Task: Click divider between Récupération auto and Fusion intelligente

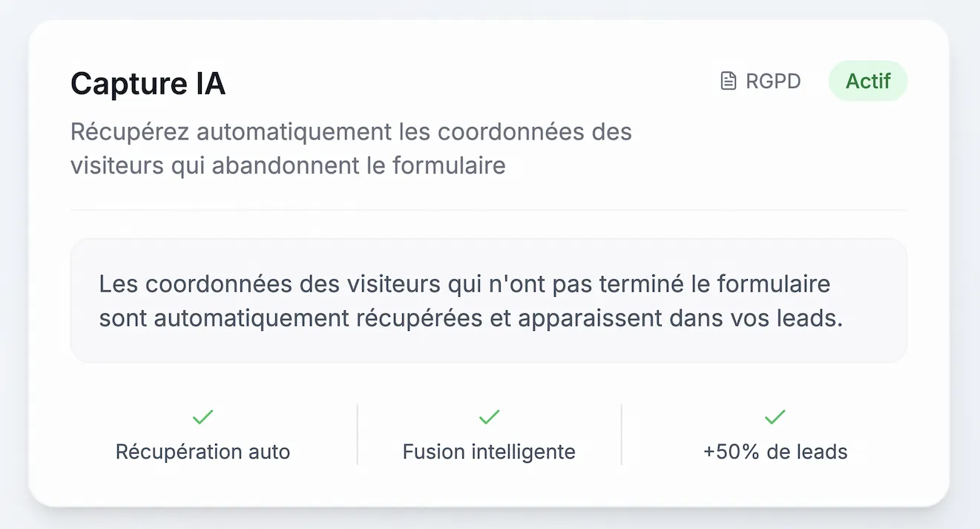Action: tap(358, 435)
